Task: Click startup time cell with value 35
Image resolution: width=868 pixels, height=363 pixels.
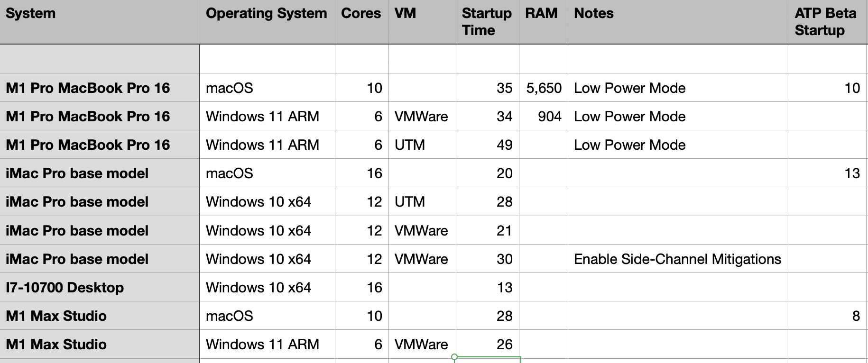Action: click(488, 88)
